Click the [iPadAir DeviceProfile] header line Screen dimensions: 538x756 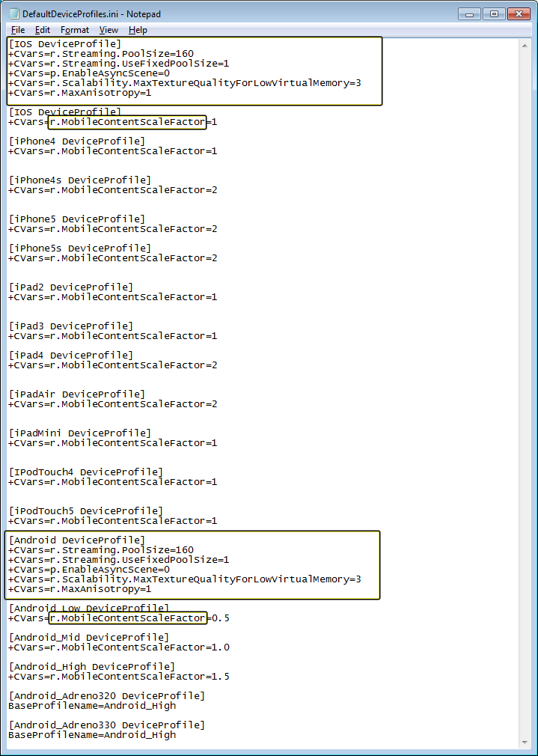(x=76, y=394)
